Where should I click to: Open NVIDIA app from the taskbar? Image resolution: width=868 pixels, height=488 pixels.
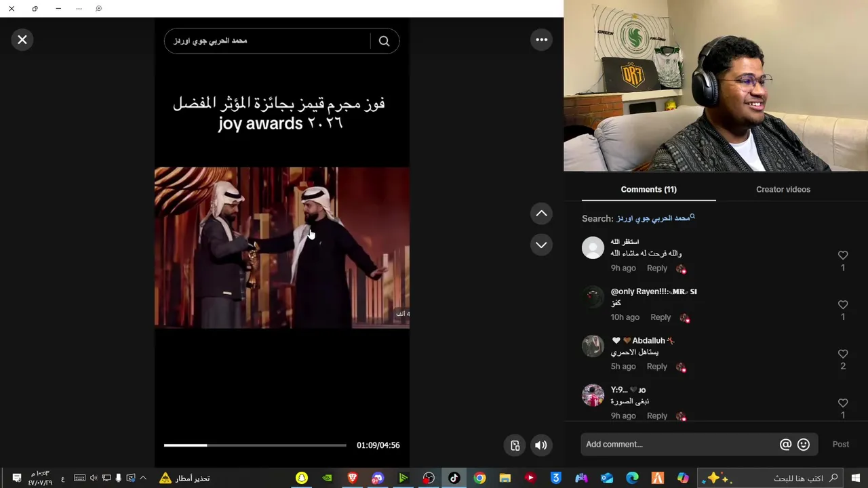[327, 479]
